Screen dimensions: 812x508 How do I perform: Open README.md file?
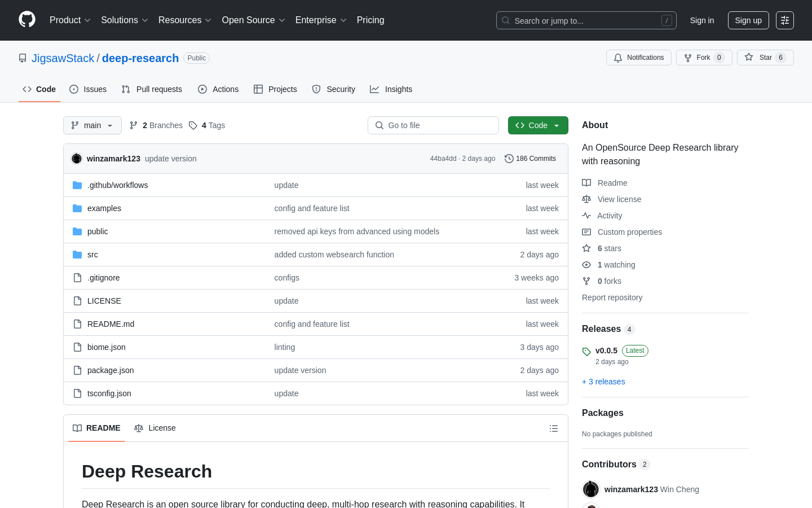[x=111, y=324]
